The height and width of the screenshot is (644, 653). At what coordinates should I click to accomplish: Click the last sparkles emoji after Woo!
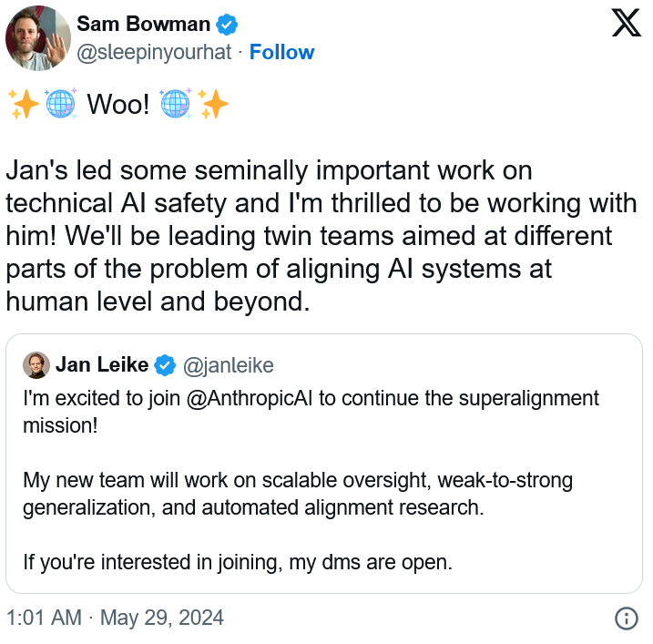[213, 104]
